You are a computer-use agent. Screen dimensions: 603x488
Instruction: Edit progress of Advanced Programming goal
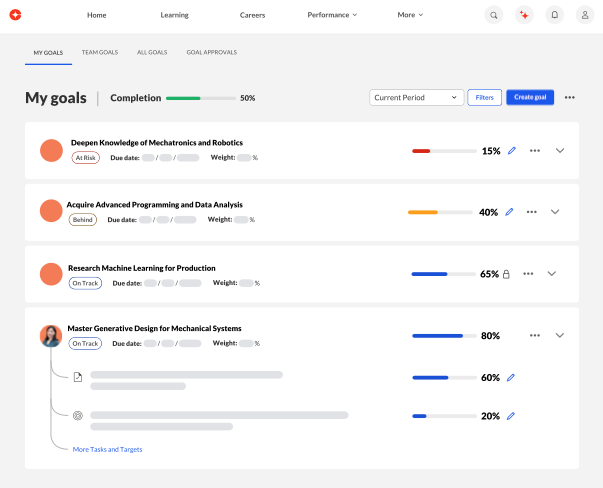pos(509,212)
